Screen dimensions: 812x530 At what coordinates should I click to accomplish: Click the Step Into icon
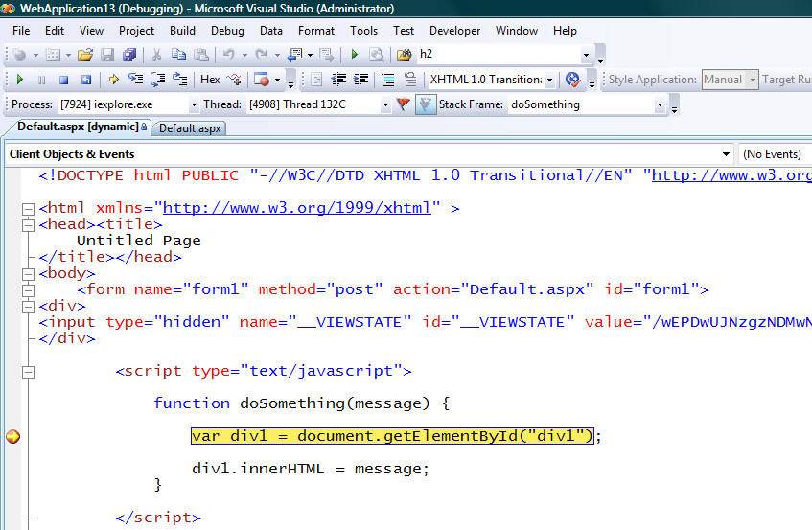tap(136, 80)
